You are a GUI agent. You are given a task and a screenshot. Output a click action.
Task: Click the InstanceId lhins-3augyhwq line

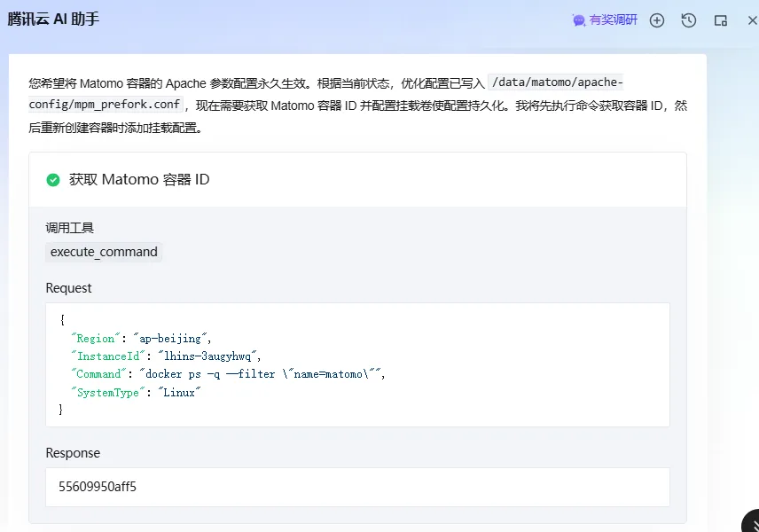pos(166,356)
